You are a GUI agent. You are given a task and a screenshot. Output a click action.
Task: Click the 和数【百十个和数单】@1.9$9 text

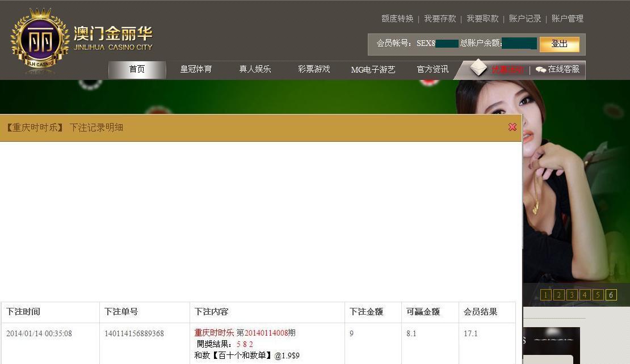click(247, 355)
